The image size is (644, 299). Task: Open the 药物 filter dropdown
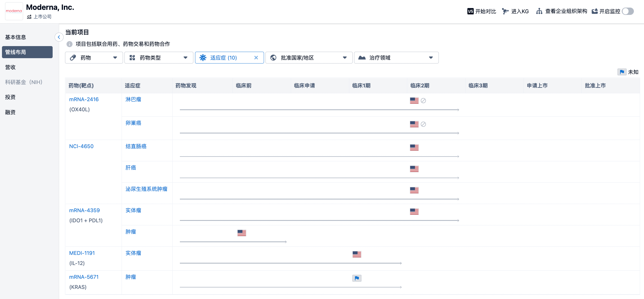tap(94, 58)
